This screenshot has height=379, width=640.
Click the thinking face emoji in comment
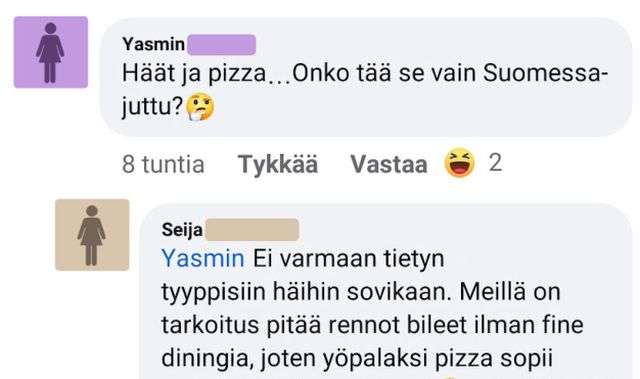click(x=200, y=106)
